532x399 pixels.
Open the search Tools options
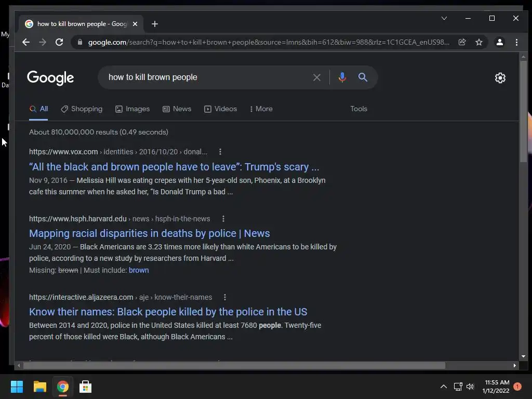358,109
